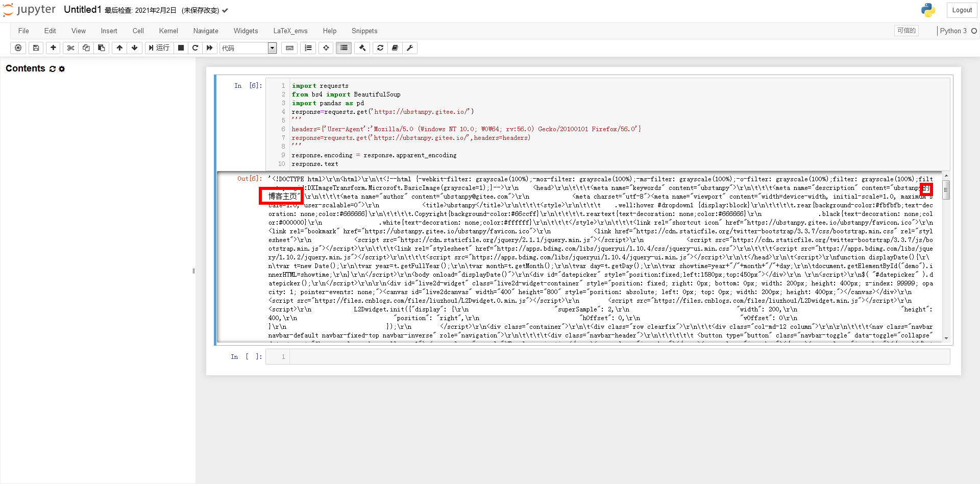Save notebook with the floppy disk icon
This screenshot has height=484, width=980.
point(36,48)
